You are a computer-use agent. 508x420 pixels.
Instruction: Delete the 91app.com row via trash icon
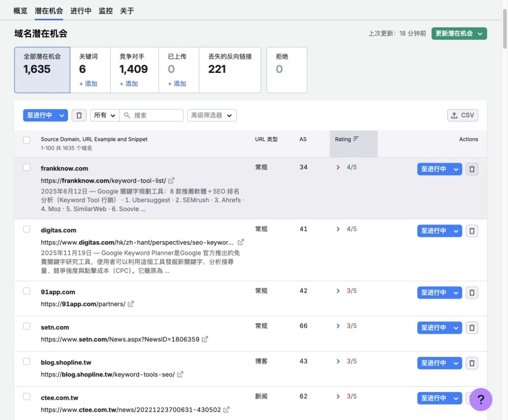pyautogui.click(x=472, y=293)
